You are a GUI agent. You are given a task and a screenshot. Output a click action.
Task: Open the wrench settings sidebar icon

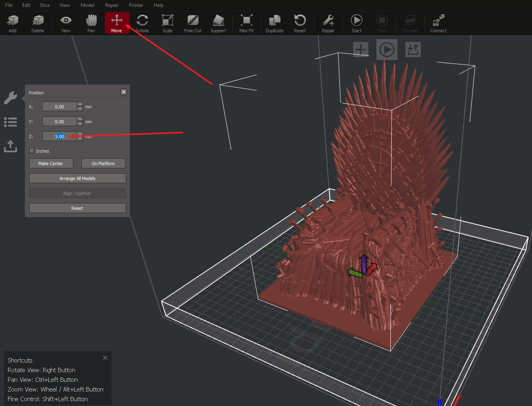click(x=10, y=97)
